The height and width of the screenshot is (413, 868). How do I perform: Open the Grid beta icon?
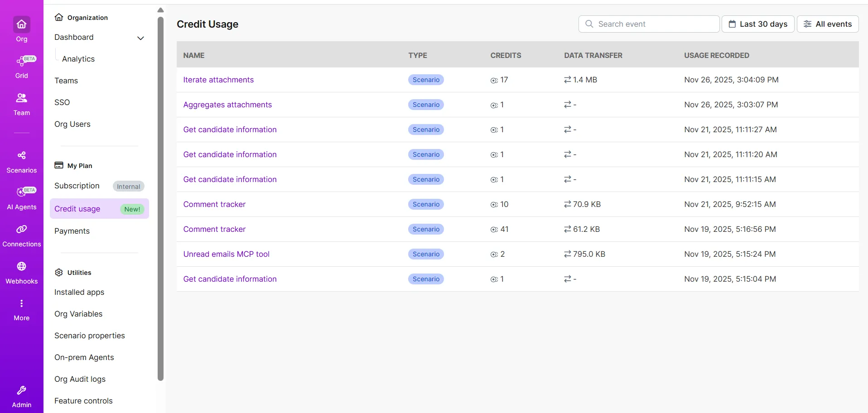coord(22,61)
